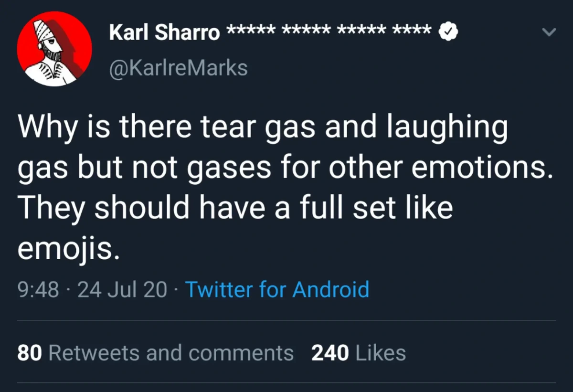
Task: Open the Karl Sharro display name
Action: point(164,32)
